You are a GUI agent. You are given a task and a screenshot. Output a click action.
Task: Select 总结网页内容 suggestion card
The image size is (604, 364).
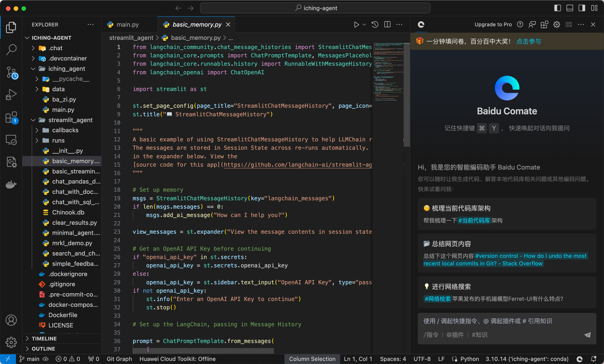(x=507, y=253)
